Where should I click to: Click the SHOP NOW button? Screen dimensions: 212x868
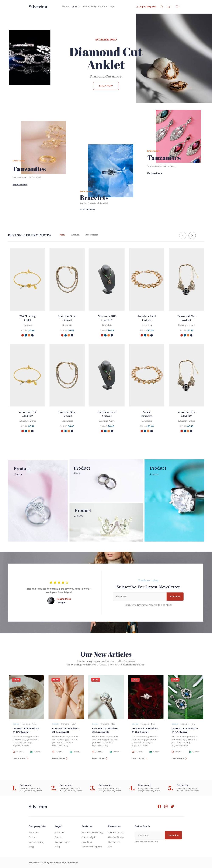(x=106, y=86)
